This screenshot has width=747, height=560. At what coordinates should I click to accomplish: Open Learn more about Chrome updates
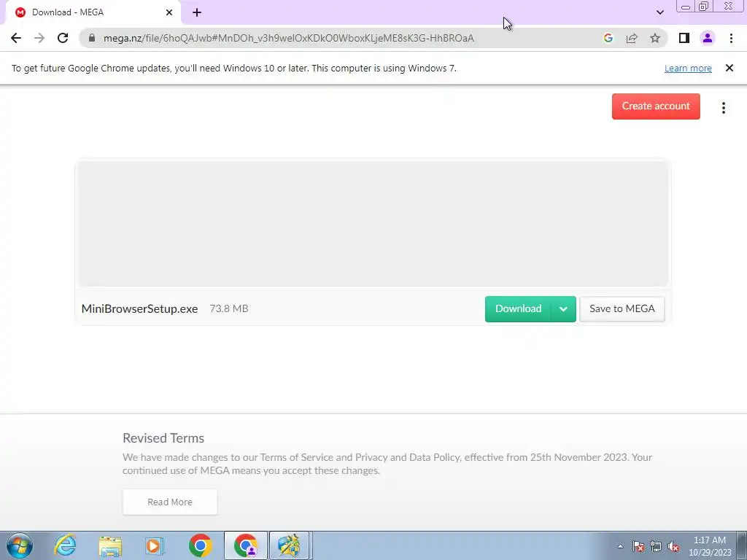click(x=688, y=68)
